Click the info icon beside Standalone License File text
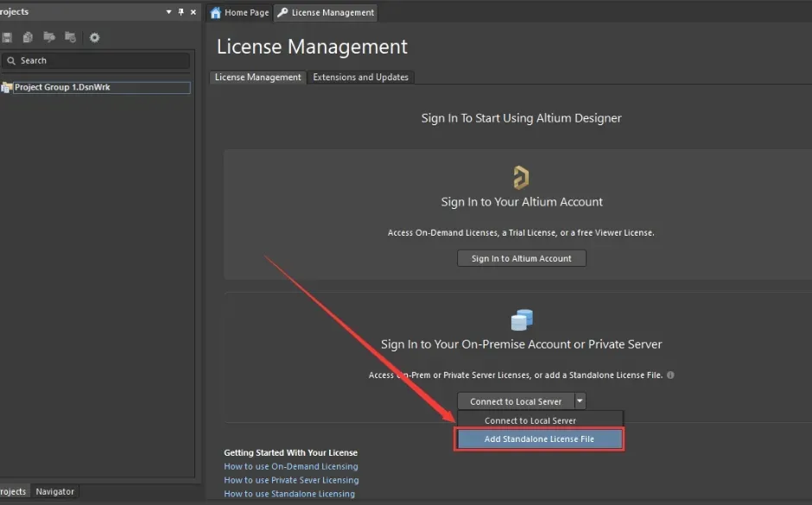The width and height of the screenshot is (812, 505). (x=670, y=376)
